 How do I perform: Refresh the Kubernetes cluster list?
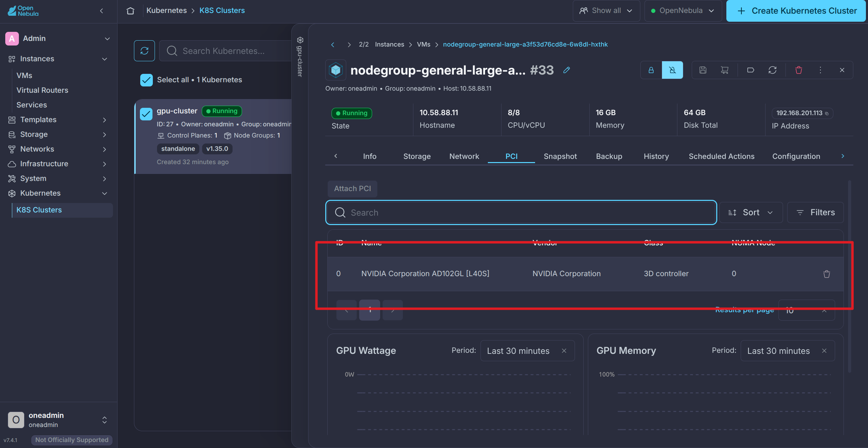[144, 51]
